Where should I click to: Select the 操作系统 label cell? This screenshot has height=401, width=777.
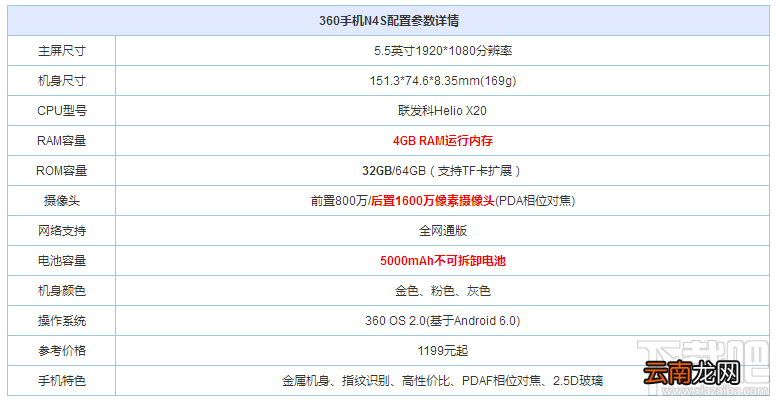coord(61,321)
